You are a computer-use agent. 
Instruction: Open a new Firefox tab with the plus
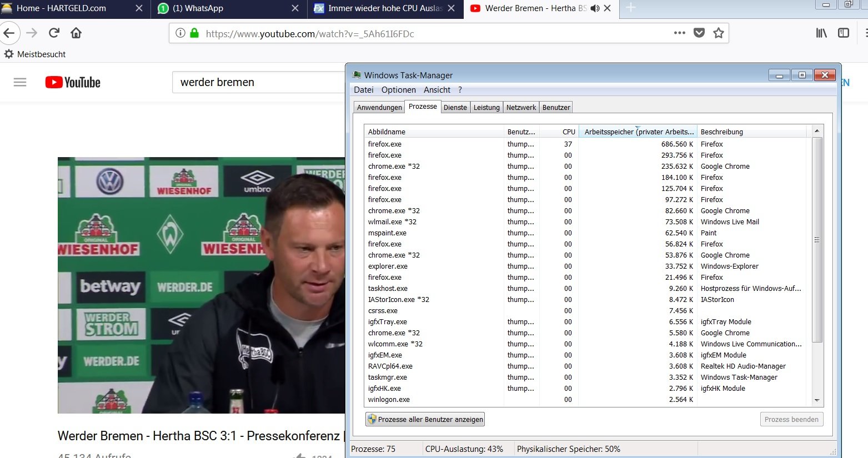pos(631,8)
